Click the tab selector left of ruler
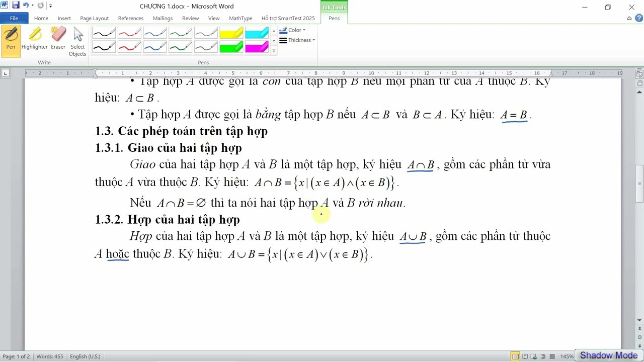 pyautogui.click(x=6, y=73)
